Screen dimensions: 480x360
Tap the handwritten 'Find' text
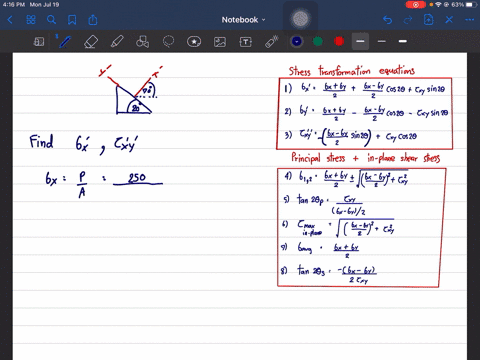(x=41, y=142)
